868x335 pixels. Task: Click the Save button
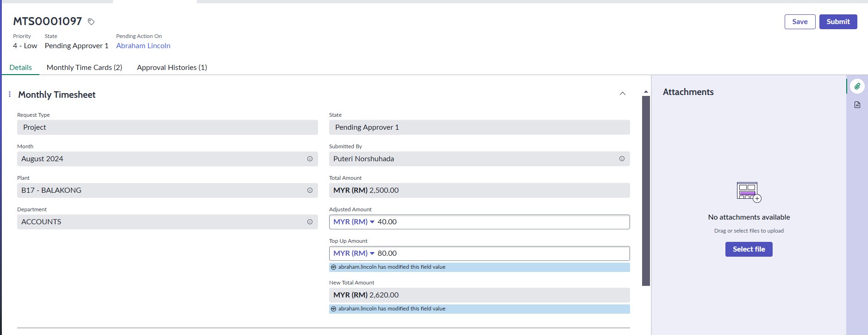[x=799, y=22]
